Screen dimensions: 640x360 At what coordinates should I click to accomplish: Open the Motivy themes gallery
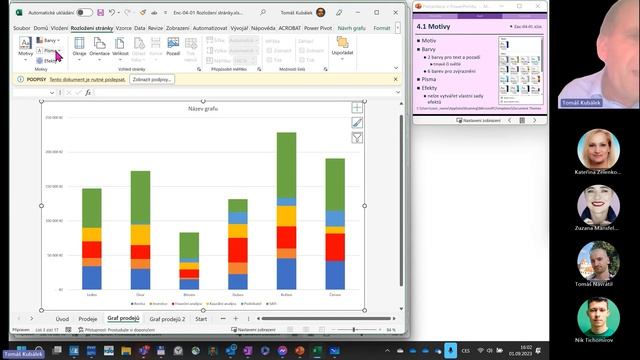[x=25, y=48]
